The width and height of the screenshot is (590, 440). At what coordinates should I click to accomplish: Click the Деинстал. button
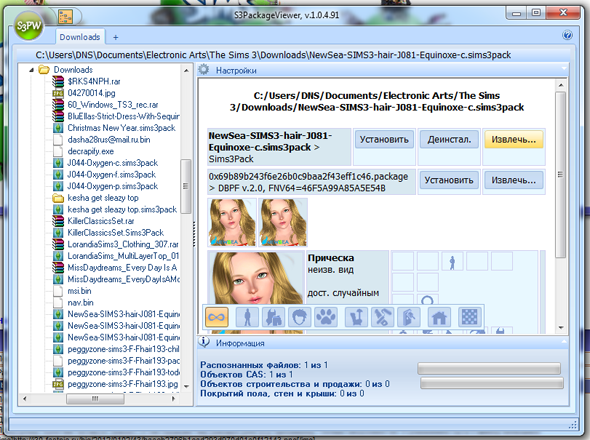(x=449, y=139)
